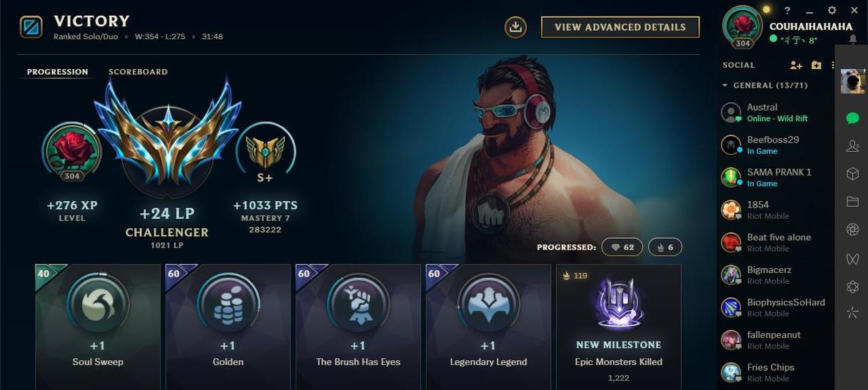This screenshot has height=390, width=868.
Task: Click the download match replay icon
Action: point(515,27)
